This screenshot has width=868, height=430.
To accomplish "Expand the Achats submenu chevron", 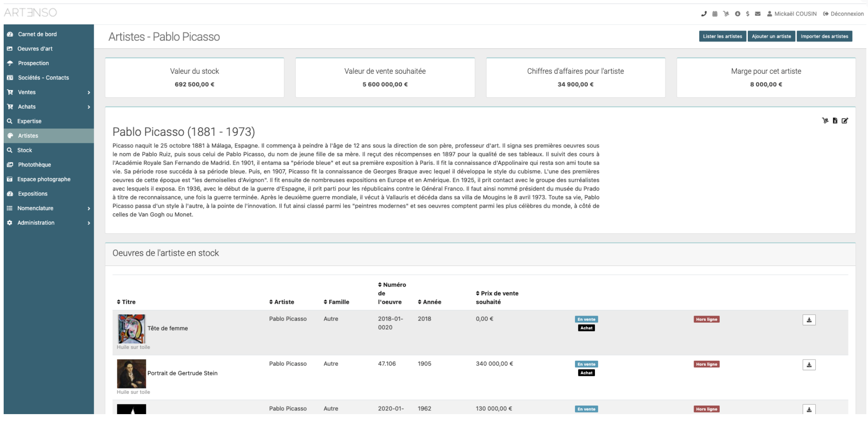I will tap(88, 107).
